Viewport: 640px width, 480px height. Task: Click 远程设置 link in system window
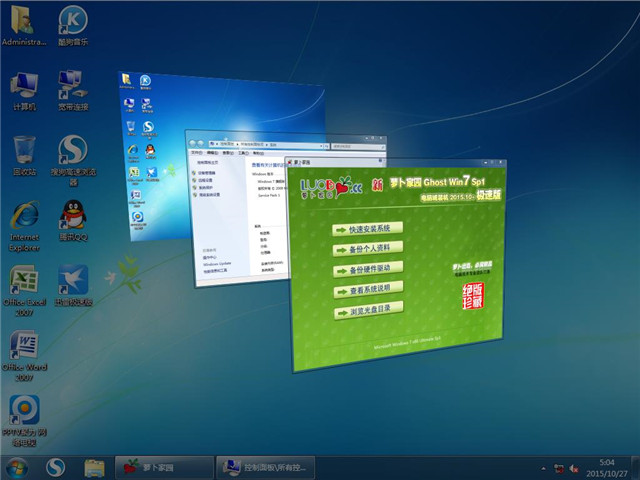pyautogui.click(x=205, y=180)
